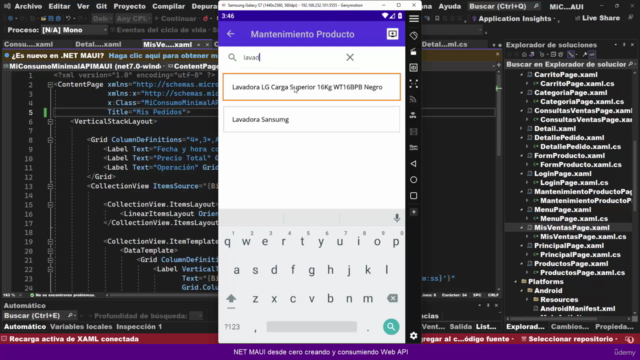Image resolution: width=640 pixels, height=360 pixels.
Task: Click Buscar (Ctrl+Q) search box
Action: coord(504,6)
